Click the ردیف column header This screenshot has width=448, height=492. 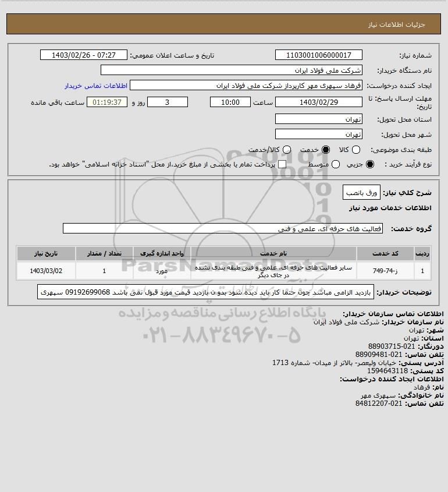[x=422, y=253]
